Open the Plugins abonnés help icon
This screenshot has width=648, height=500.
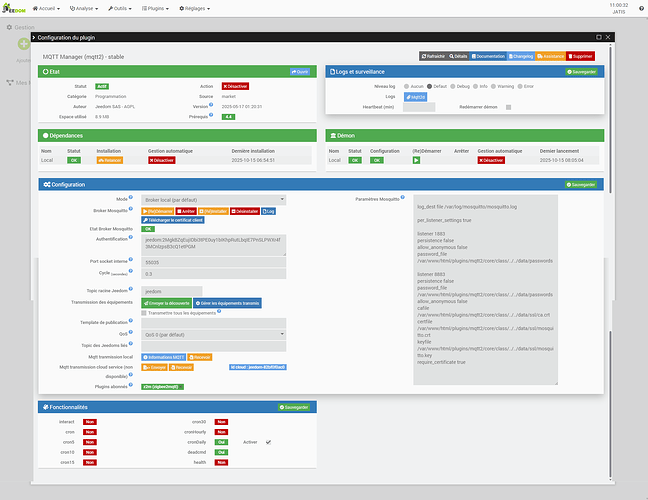coord(131,385)
